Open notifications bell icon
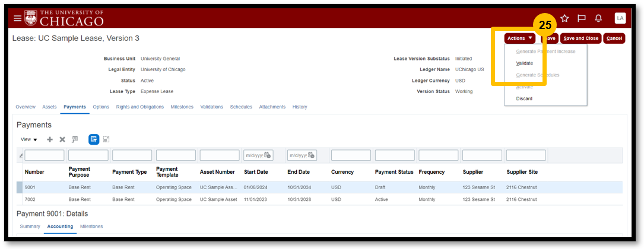 [598, 18]
